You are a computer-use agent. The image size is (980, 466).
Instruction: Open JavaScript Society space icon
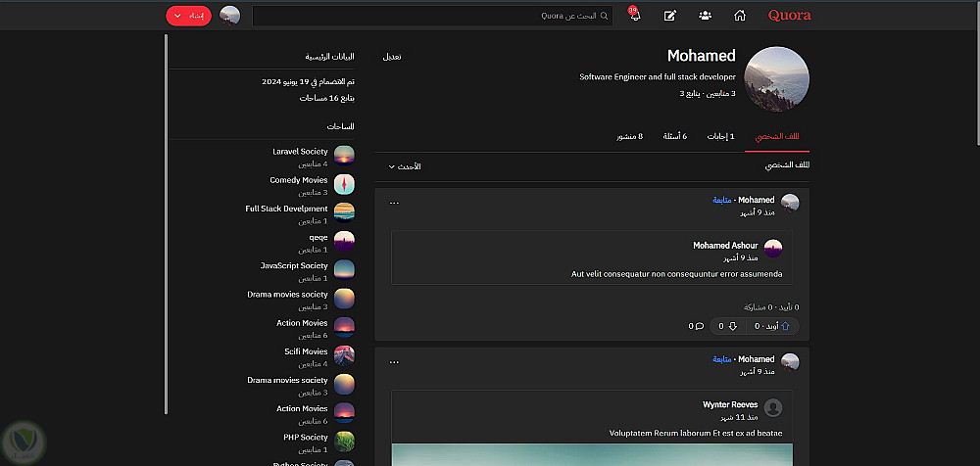pos(344,269)
